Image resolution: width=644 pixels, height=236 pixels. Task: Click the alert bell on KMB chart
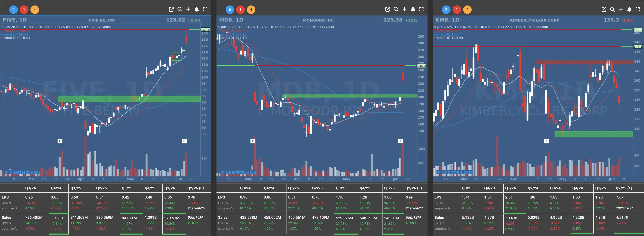629,9
